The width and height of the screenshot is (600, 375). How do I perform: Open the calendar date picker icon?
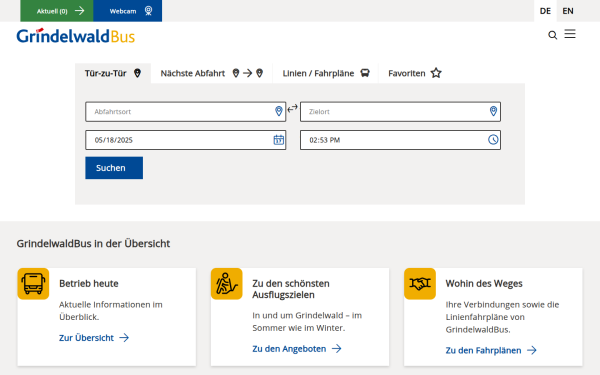279,140
